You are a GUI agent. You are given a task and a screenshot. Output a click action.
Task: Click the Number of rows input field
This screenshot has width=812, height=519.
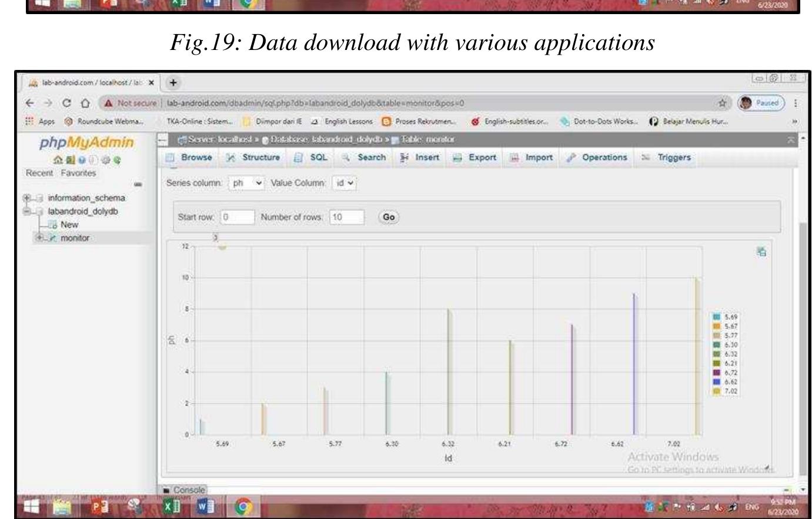pos(347,217)
